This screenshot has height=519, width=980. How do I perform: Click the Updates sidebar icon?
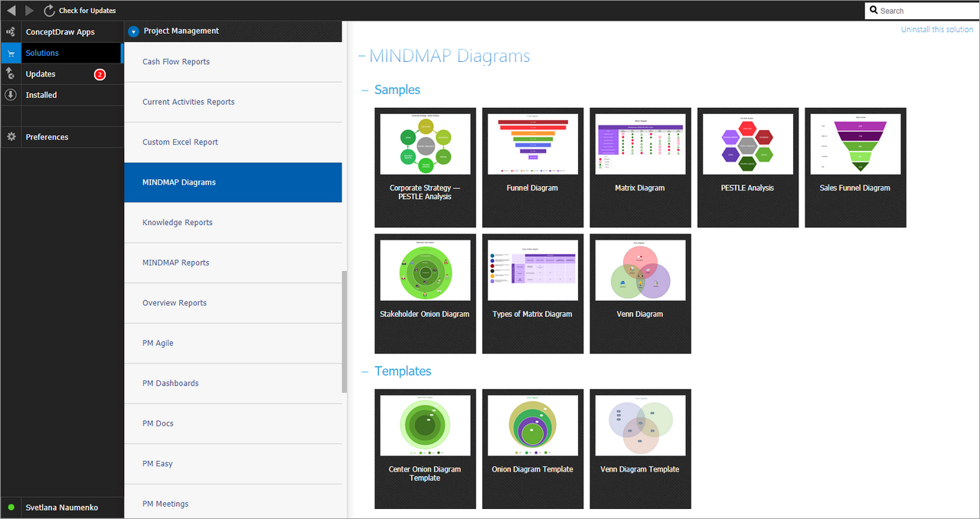click(x=11, y=73)
